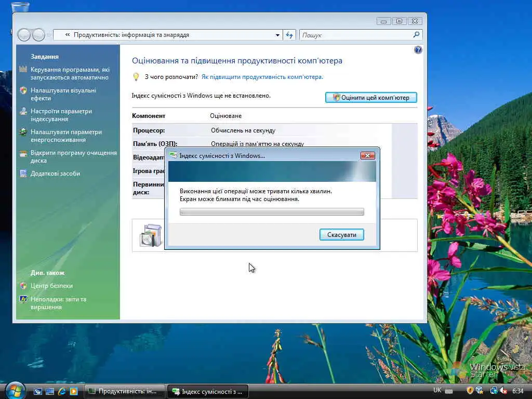This screenshot has width=532, height=399.
Task: Click Обчислень на секунду text
Action: click(243, 130)
